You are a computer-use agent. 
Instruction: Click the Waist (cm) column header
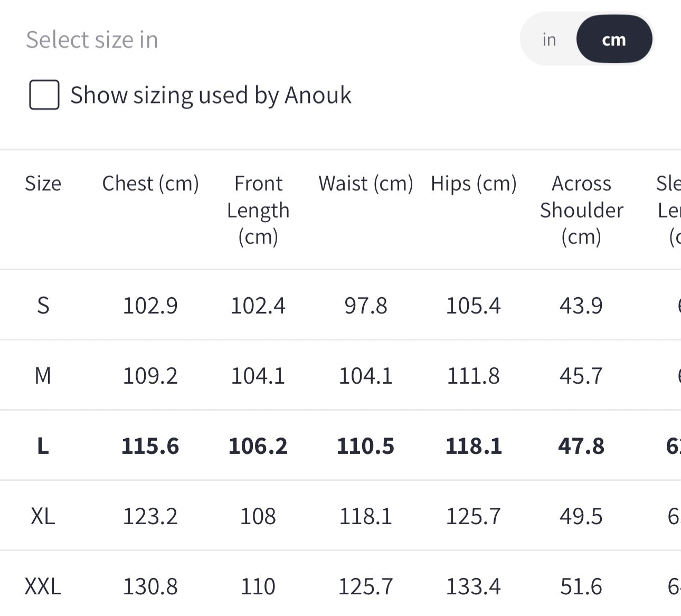[365, 184]
